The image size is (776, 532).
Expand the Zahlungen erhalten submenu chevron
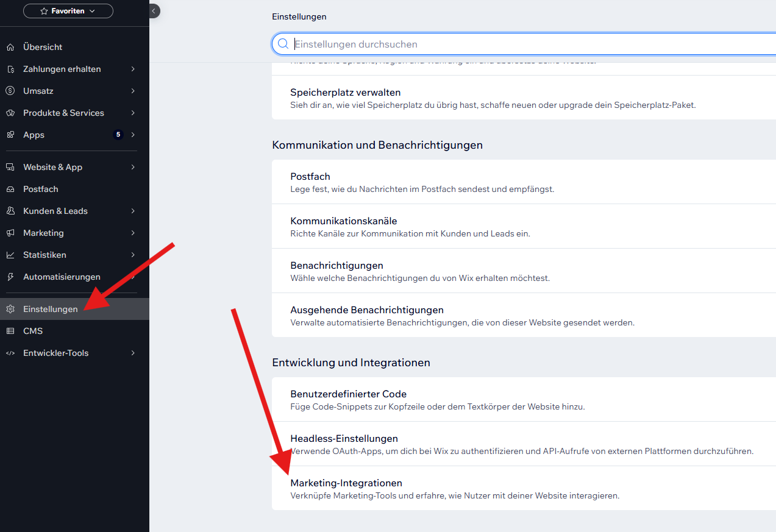click(x=132, y=69)
